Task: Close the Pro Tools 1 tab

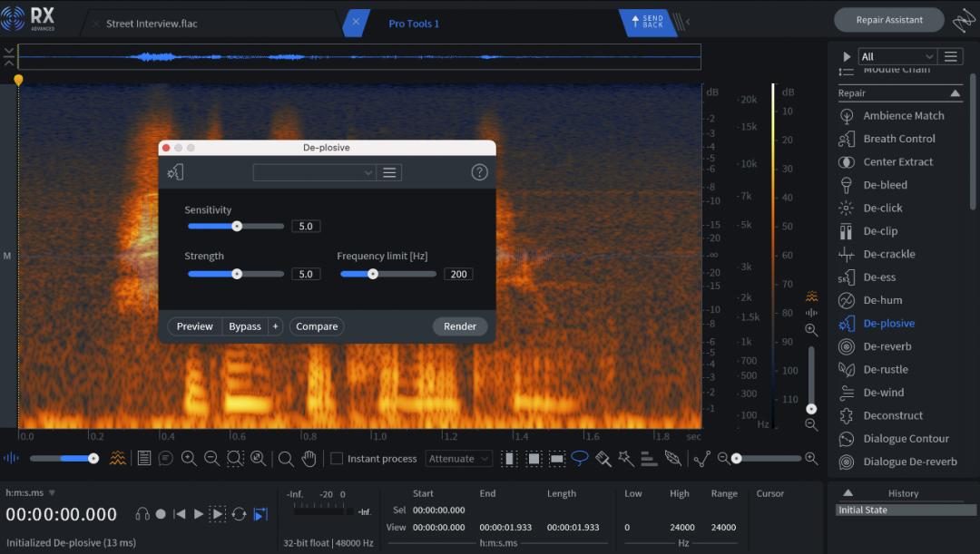Action: click(356, 22)
